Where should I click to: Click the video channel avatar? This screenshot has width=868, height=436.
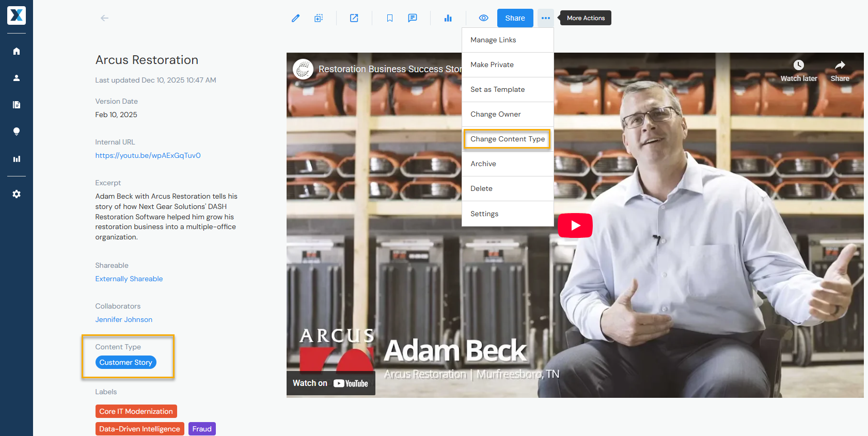coord(303,69)
